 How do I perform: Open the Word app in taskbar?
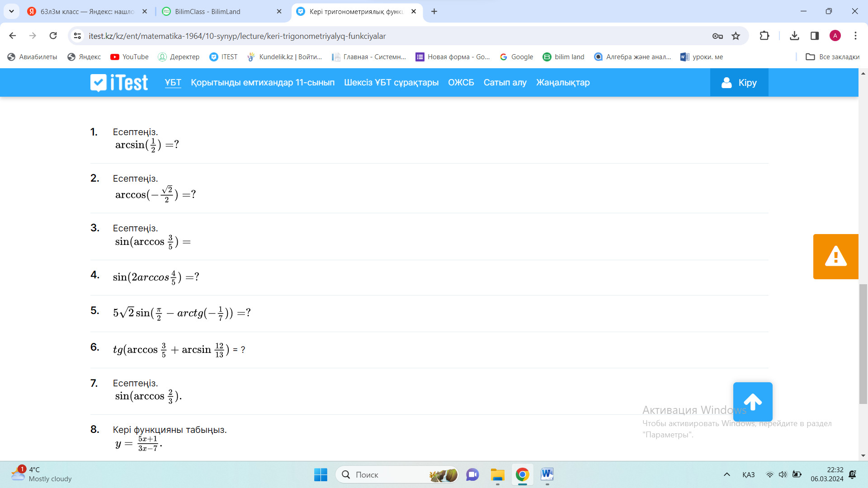[x=547, y=474]
